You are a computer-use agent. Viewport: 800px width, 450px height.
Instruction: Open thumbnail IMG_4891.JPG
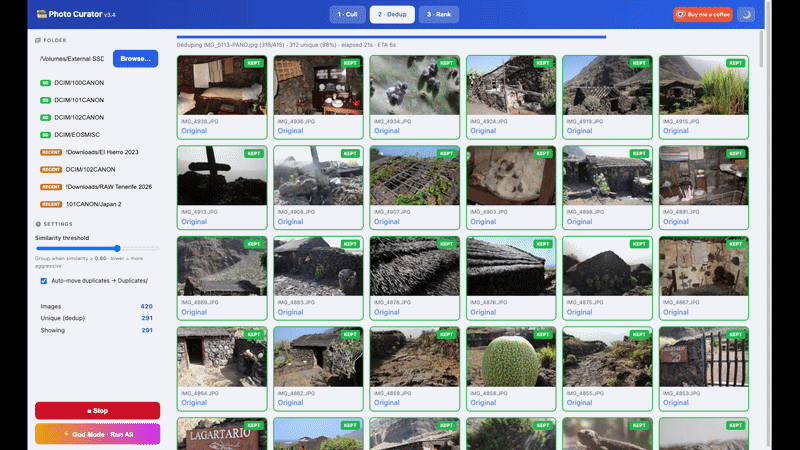tap(704, 176)
